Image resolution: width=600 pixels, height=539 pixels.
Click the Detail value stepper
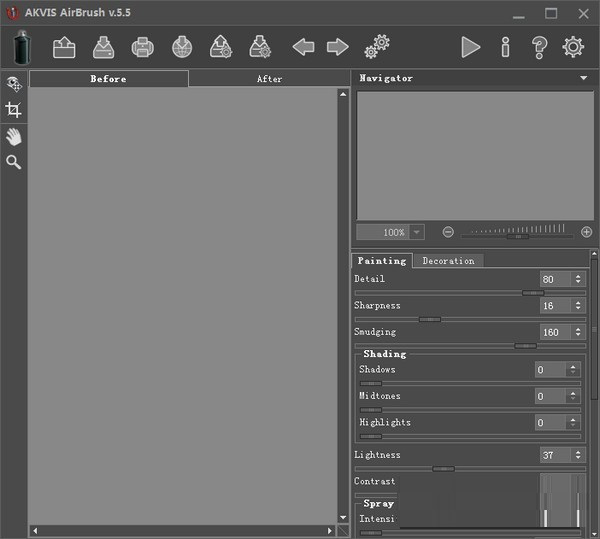[x=575, y=279]
